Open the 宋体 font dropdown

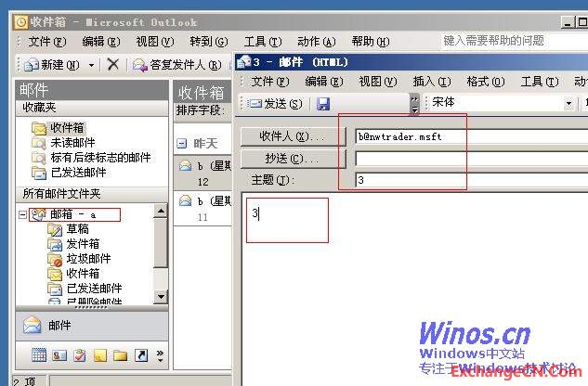coord(568,103)
